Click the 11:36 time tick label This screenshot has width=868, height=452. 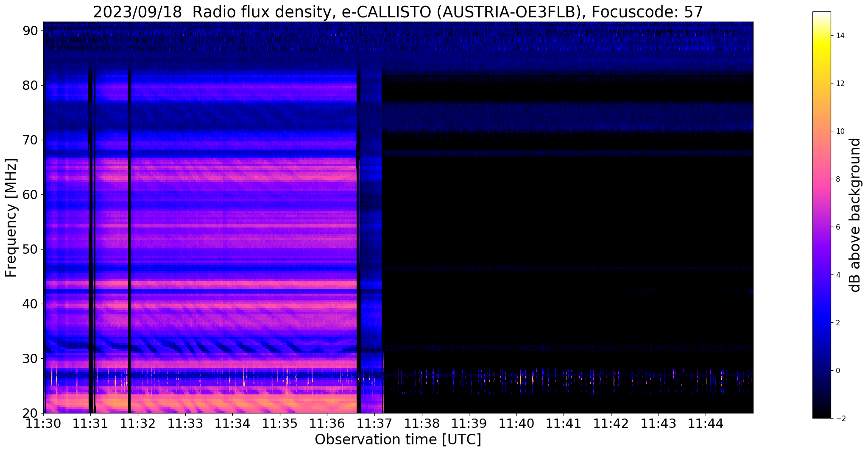327,424
